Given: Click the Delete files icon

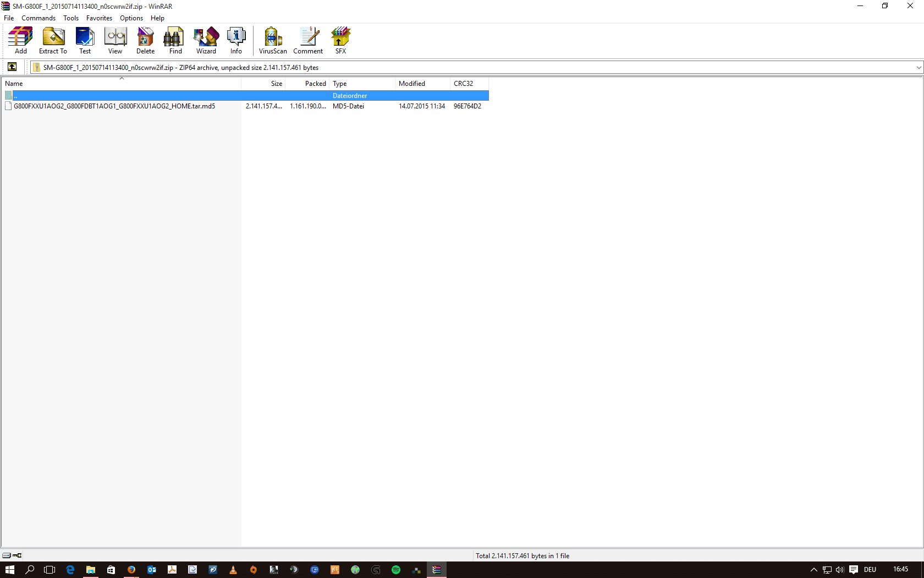Looking at the screenshot, I should (145, 41).
